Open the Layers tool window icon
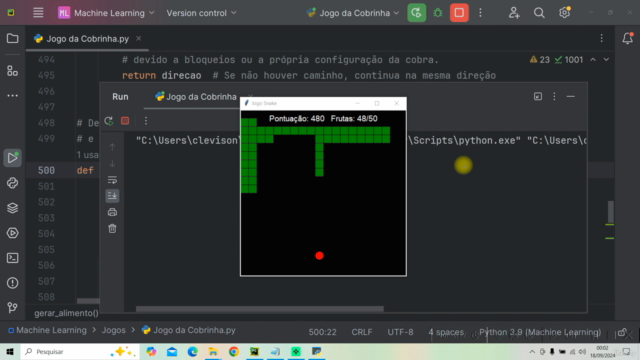 click(x=13, y=208)
